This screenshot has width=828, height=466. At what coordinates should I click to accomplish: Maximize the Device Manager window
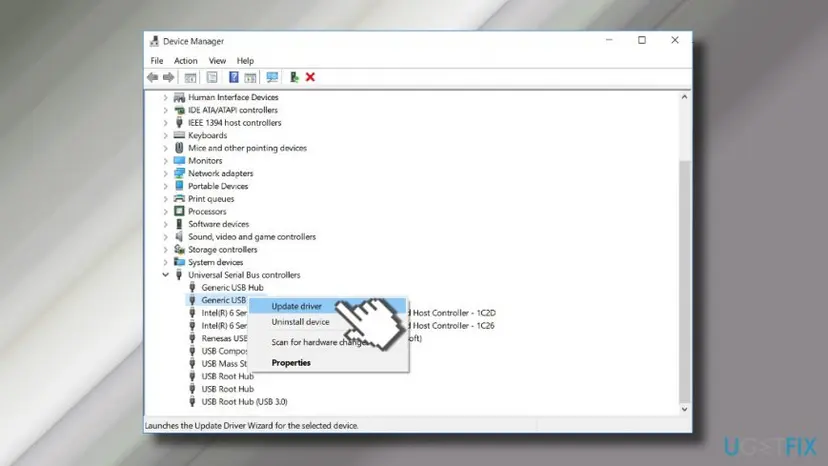(x=642, y=40)
